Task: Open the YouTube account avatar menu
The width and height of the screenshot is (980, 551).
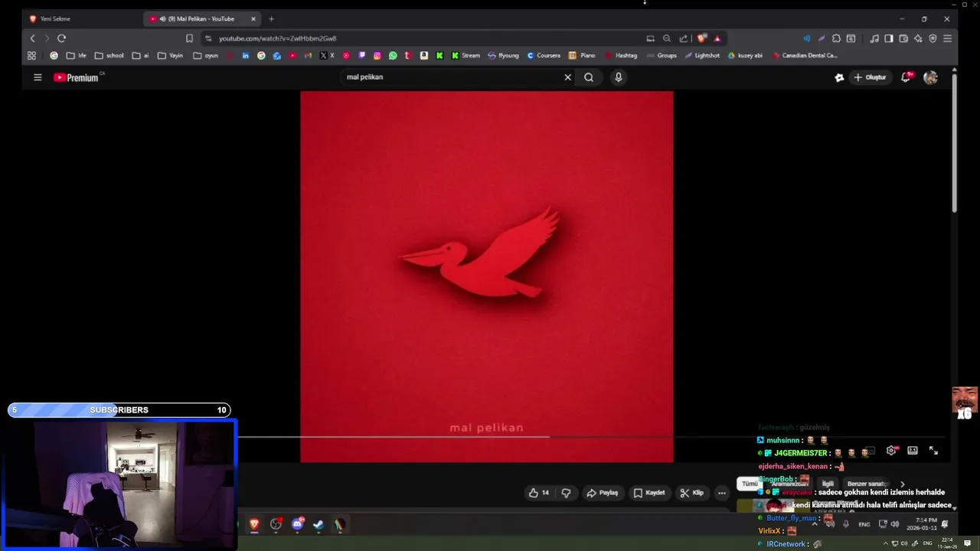Action: (931, 77)
